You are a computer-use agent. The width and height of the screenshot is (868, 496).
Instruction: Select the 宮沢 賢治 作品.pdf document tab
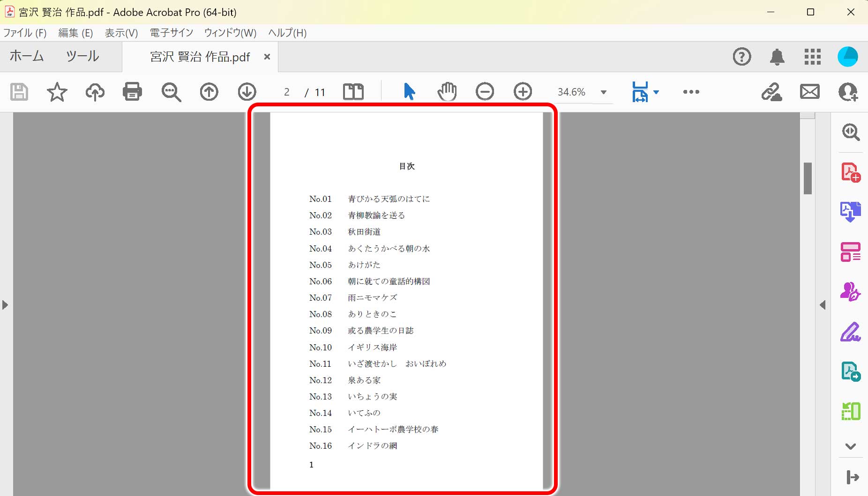(x=200, y=57)
